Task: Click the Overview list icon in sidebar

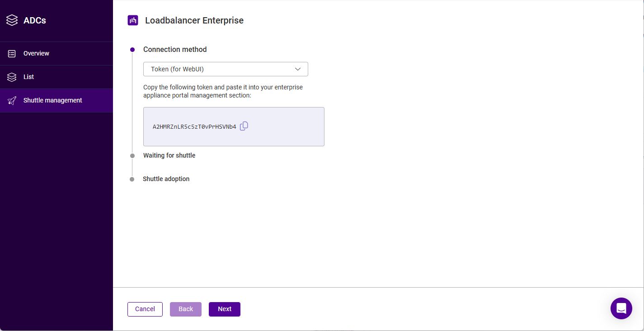Action: click(x=12, y=53)
